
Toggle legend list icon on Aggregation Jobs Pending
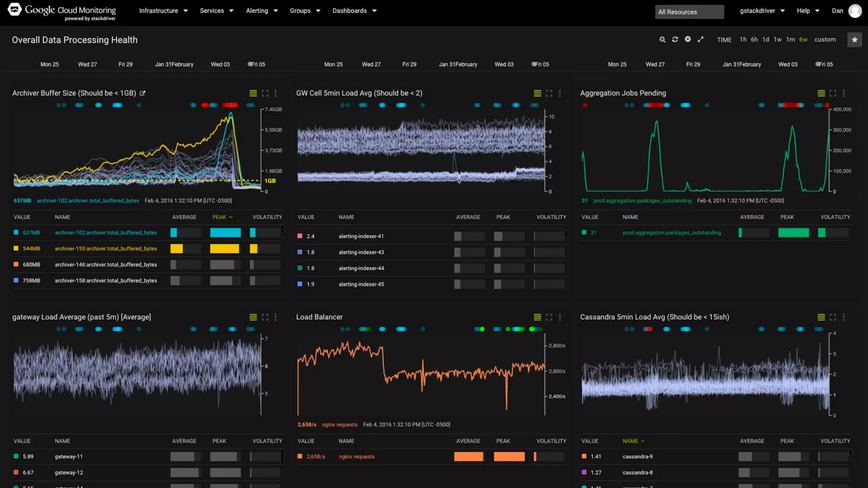coord(821,93)
